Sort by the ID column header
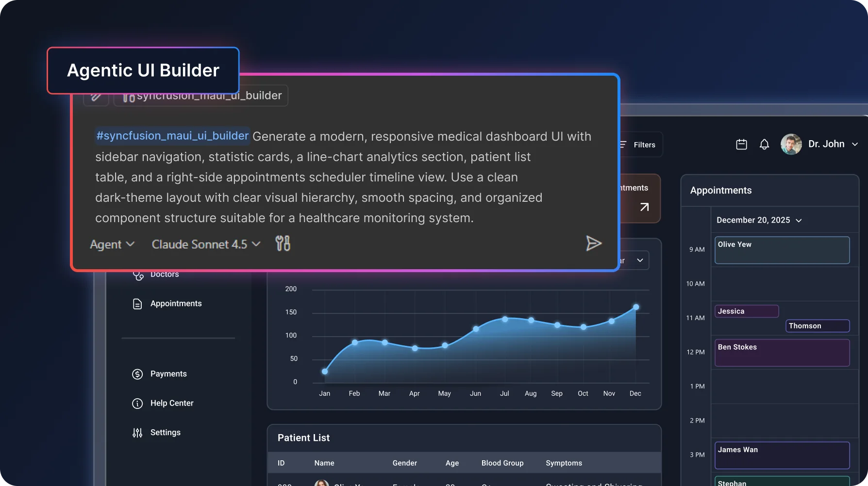 (281, 463)
